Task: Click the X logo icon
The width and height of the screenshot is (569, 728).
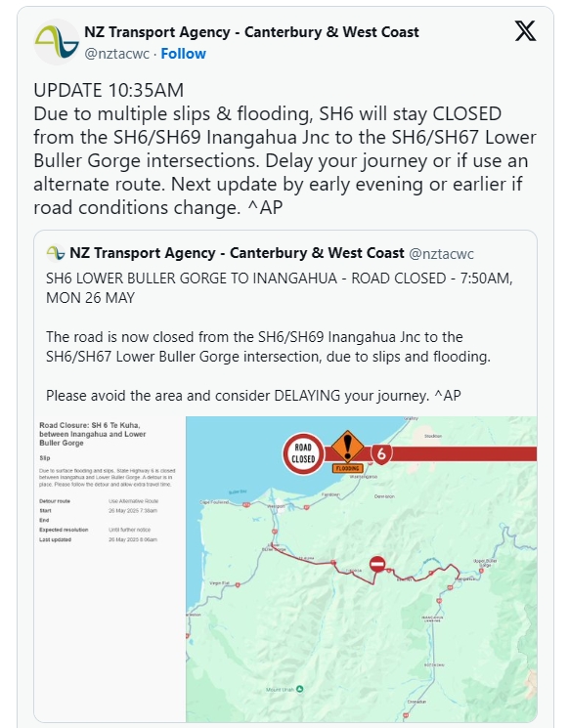Action: pos(525,30)
